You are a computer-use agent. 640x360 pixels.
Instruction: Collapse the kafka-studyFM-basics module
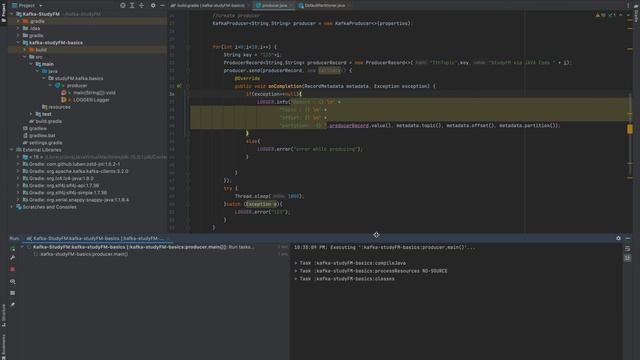[18, 42]
